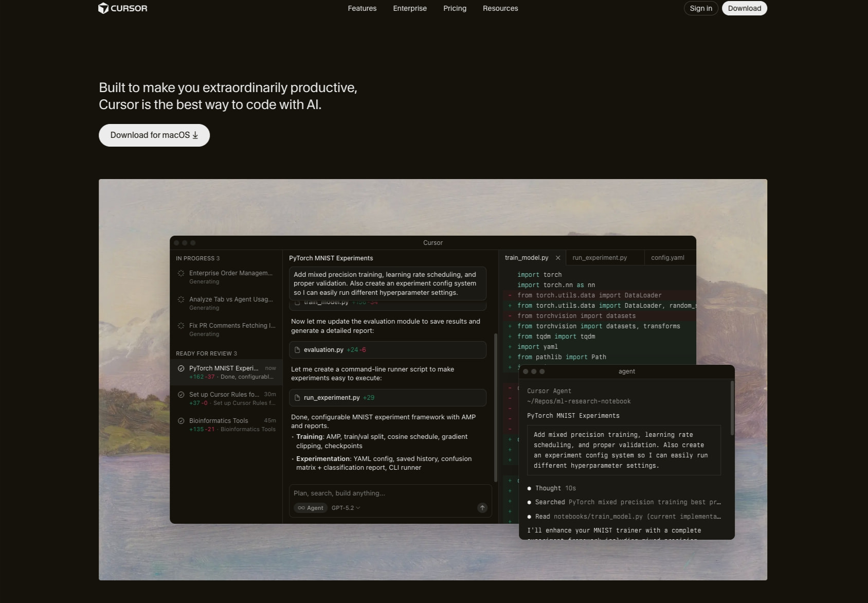Open the Set up Cursor Rules task

pos(226,398)
